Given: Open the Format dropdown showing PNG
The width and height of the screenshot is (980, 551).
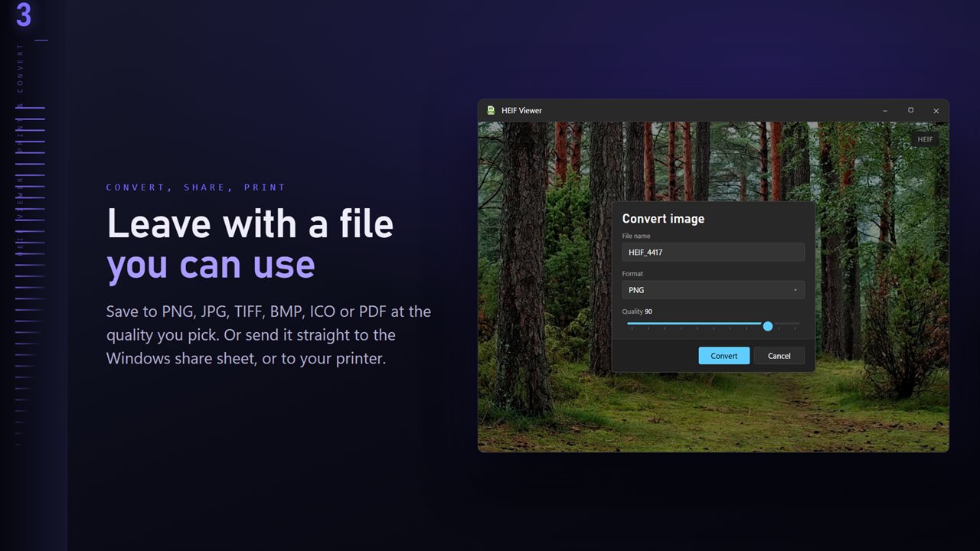Looking at the screenshot, I should tap(713, 290).
